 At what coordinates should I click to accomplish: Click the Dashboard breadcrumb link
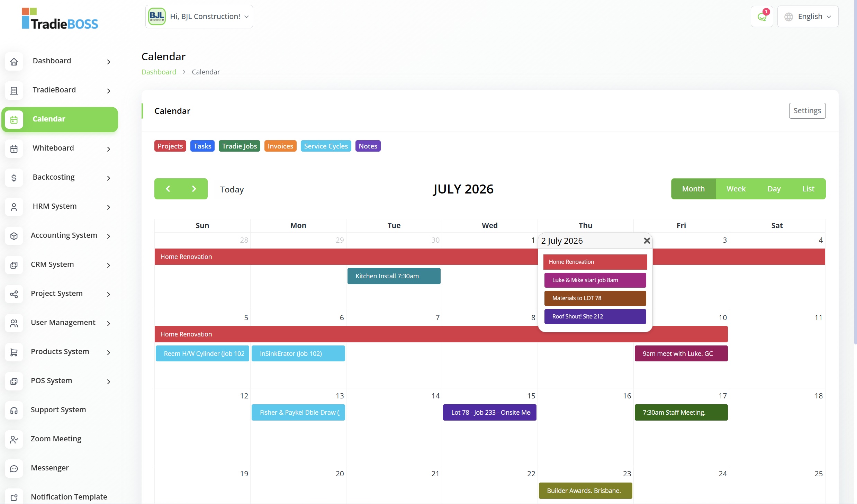click(159, 72)
